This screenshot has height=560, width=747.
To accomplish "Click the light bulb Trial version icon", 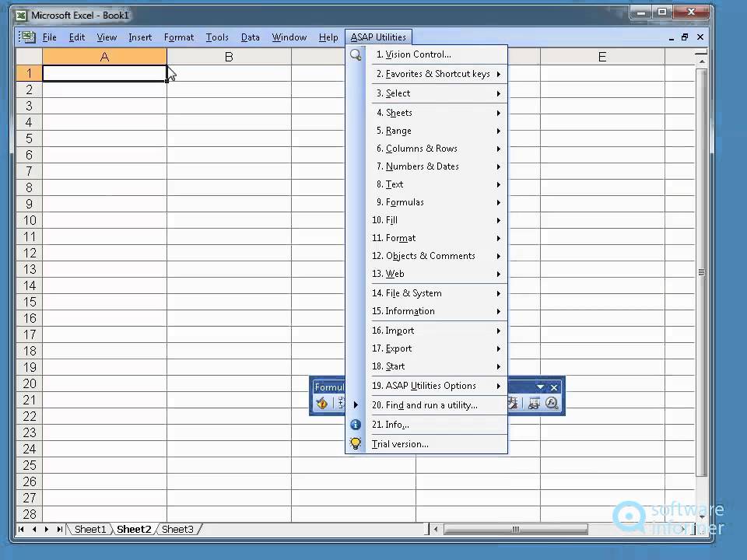I will (x=356, y=444).
